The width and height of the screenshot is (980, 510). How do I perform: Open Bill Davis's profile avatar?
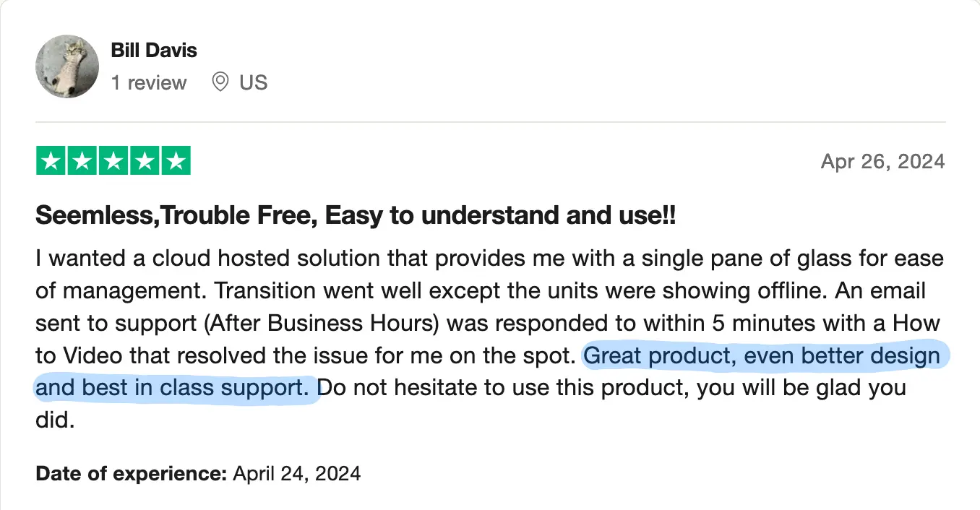(67, 66)
